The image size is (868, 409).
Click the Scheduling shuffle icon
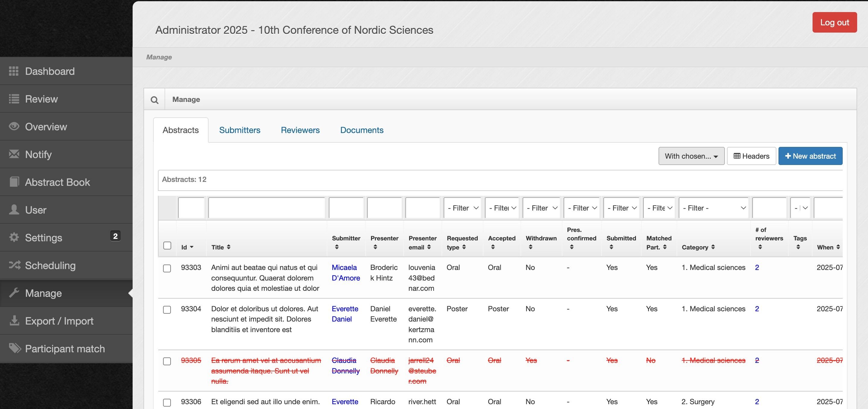[x=14, y=265]
